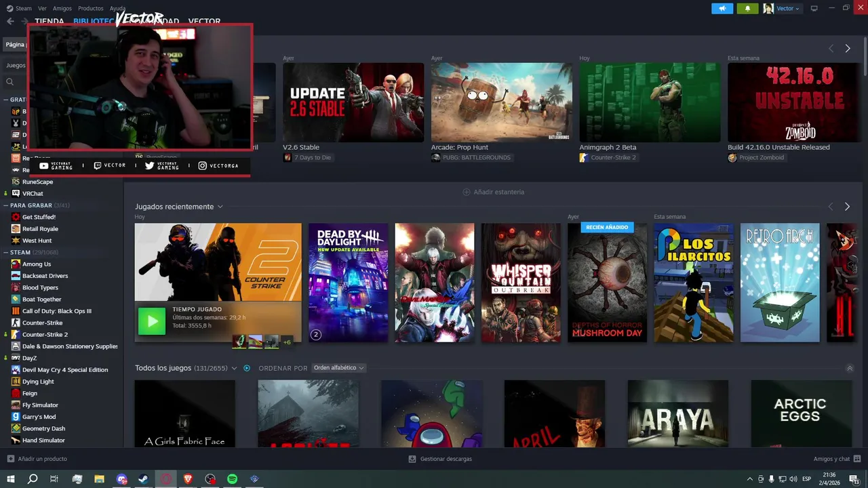This screenshot has height=488, width=868.
Task: Click the Dying Light sidebar icon
Action: pyautogui.click(x=16, y=382)
